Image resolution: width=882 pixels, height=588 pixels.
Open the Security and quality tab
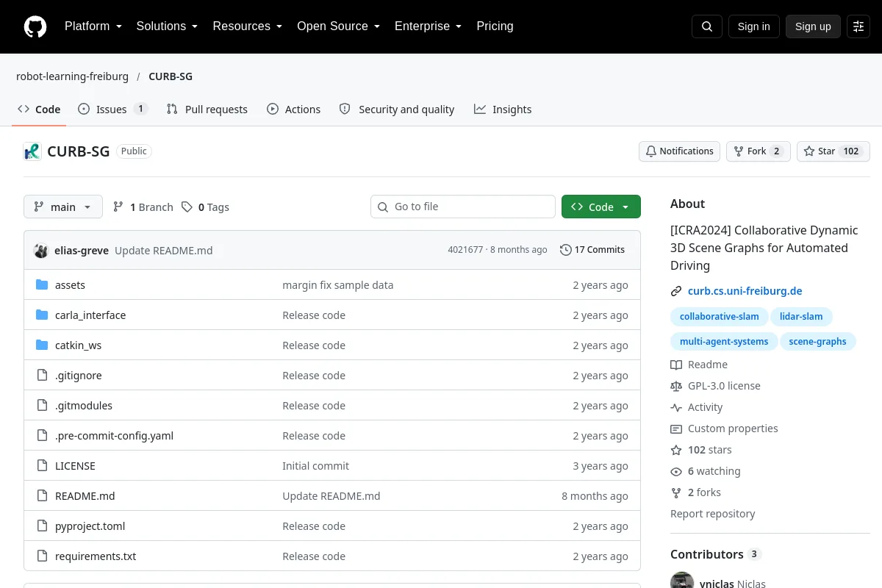click(x=397, y=110)
